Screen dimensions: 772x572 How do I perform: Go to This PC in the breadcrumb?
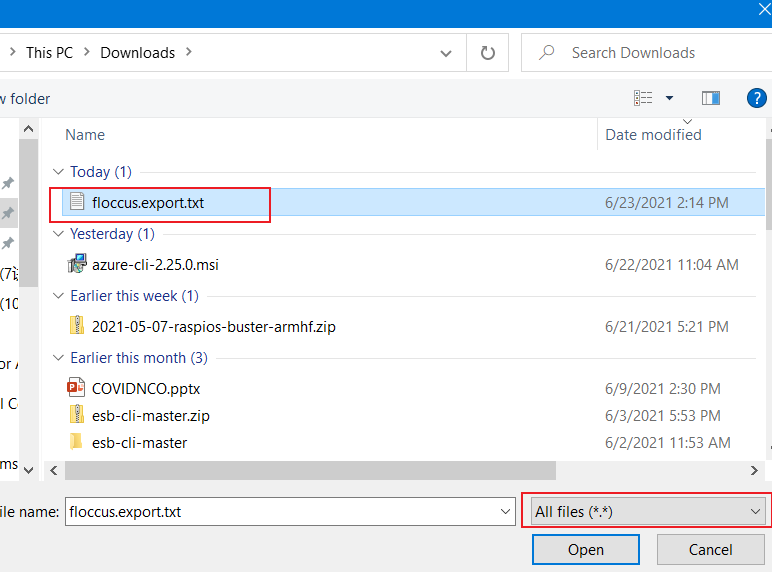tap(49, 53)
